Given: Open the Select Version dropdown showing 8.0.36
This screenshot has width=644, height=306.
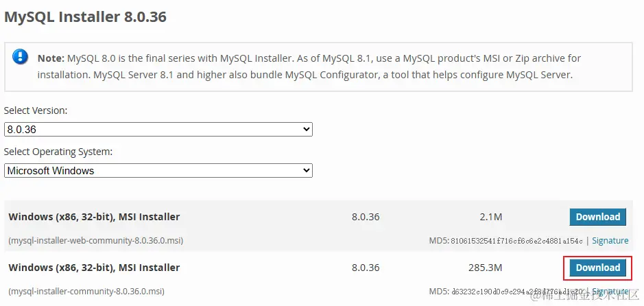Looking at the screenshot, I should point(158,129).
